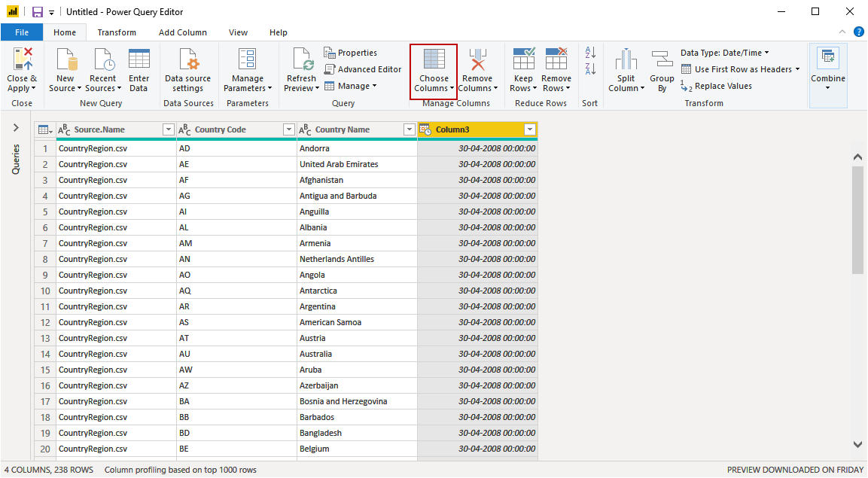The height and width of the screenshot is (478, 868).
Task: Open the Enter Data tool
Action: pos(139,60)
